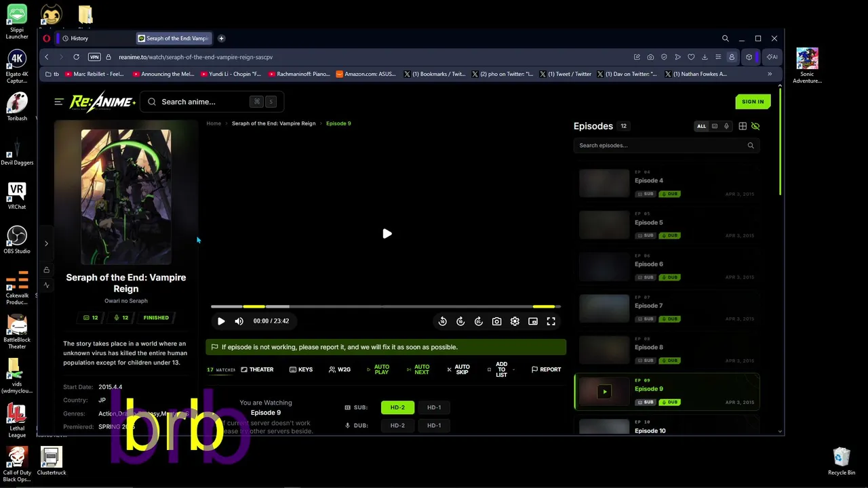Toggle Auto Next option
This screenshot has width=868, height=488.
pos(418,369)
